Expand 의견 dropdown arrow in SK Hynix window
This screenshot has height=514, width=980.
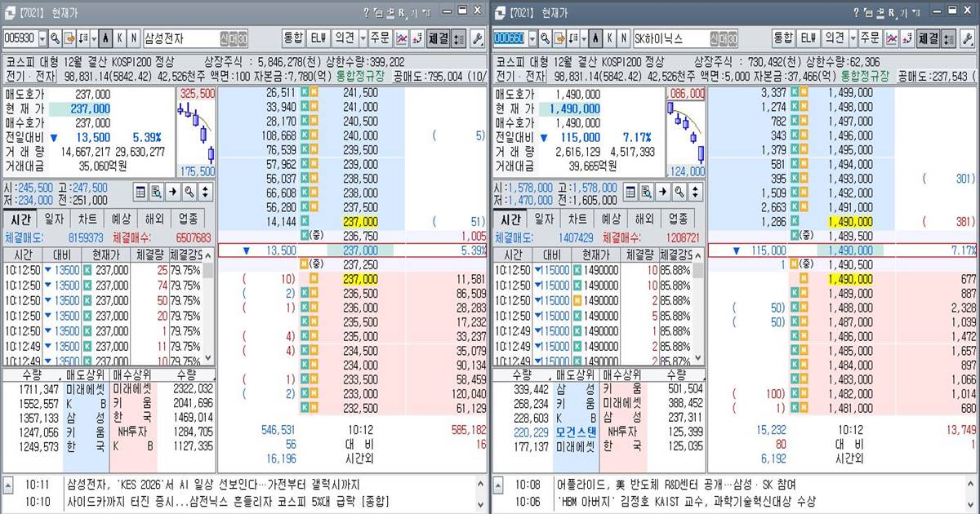click(853, 38)
